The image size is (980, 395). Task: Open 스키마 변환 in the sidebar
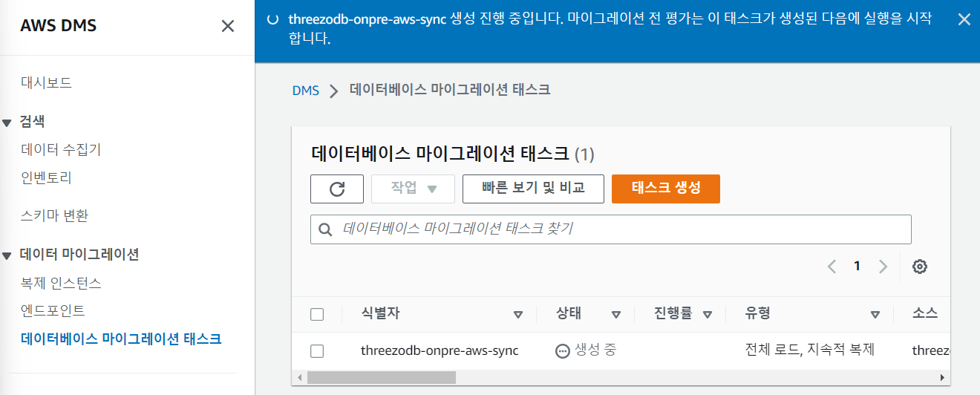tap(55, 216)
